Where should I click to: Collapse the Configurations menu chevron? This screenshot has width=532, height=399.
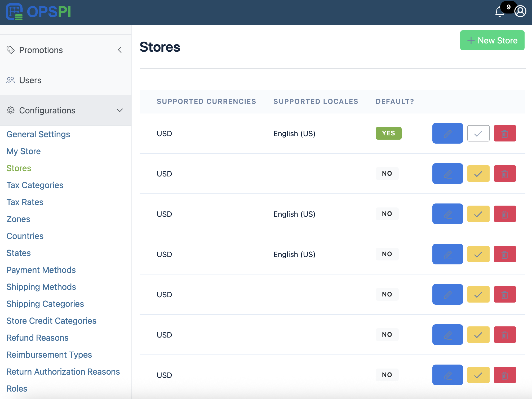[x=120, y=110]
